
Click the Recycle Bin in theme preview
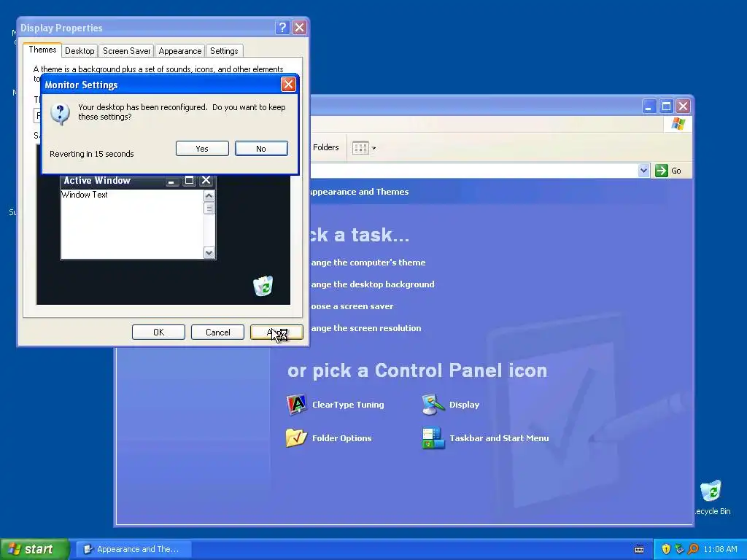point(263,286)
